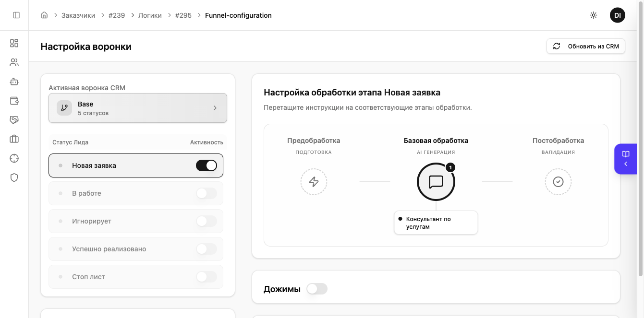Open the dashboard grid icon in sidebar
Viewport: 644px width, 318px height.
point(14,43)
